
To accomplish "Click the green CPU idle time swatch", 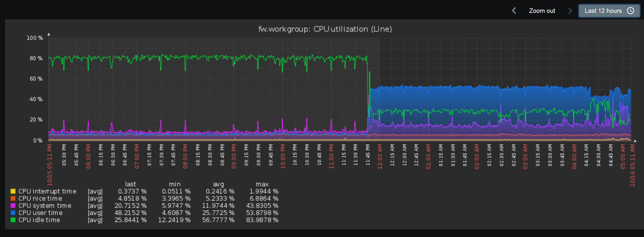I will point(13,220).
